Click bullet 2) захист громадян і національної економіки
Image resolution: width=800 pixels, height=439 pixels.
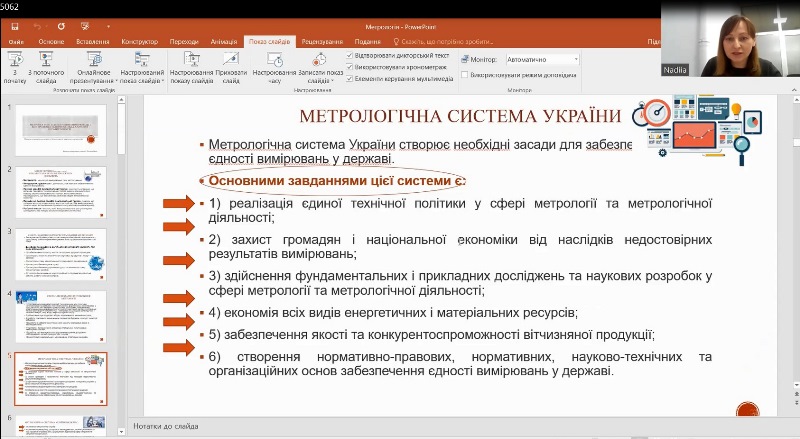(460, 247)
